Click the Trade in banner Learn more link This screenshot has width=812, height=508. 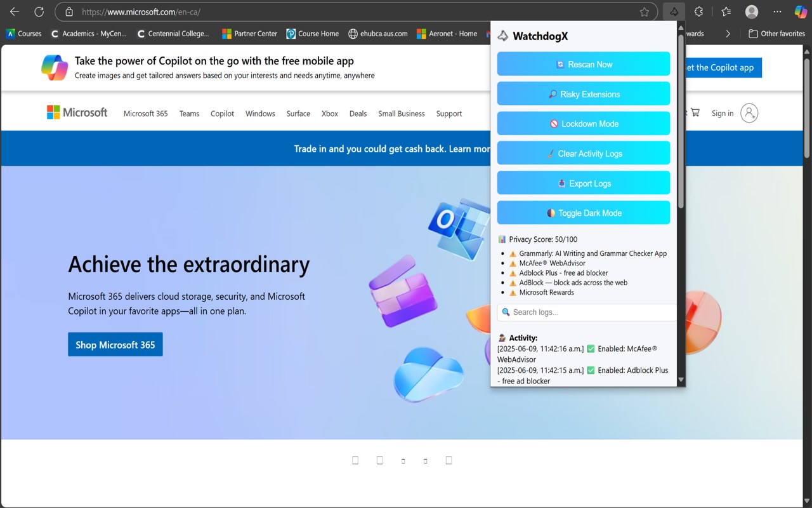(x=469, y=149)
